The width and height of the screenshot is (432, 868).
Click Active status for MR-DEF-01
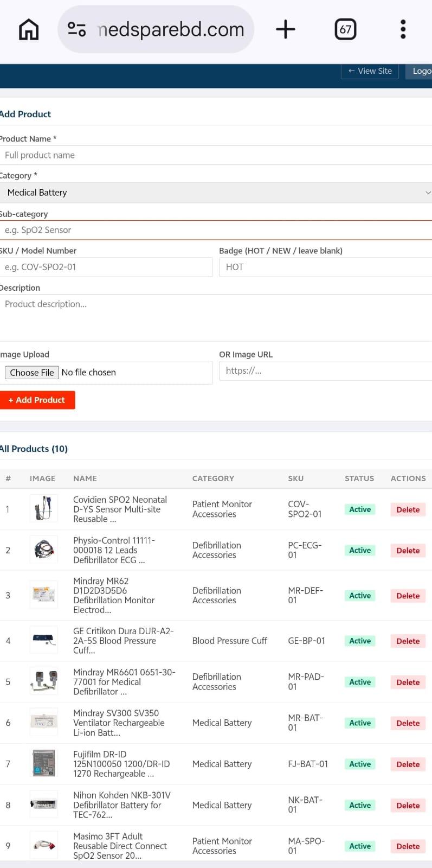click(360, 596)
